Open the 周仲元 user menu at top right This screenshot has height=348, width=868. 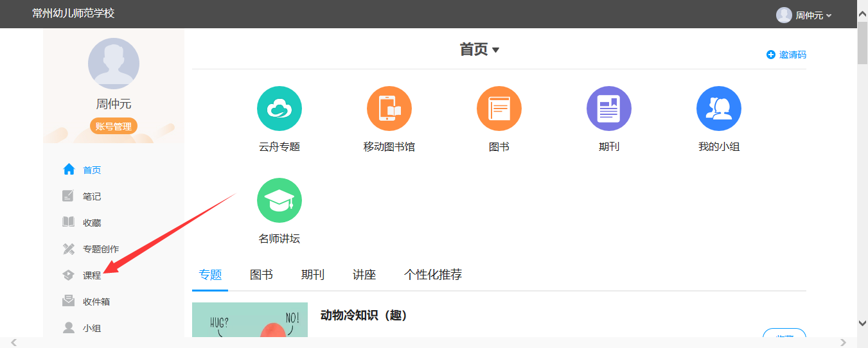[x=804, y=15]
